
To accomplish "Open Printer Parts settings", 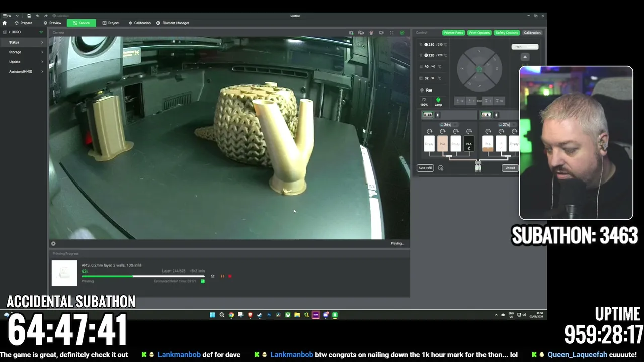I will [453, 33].
